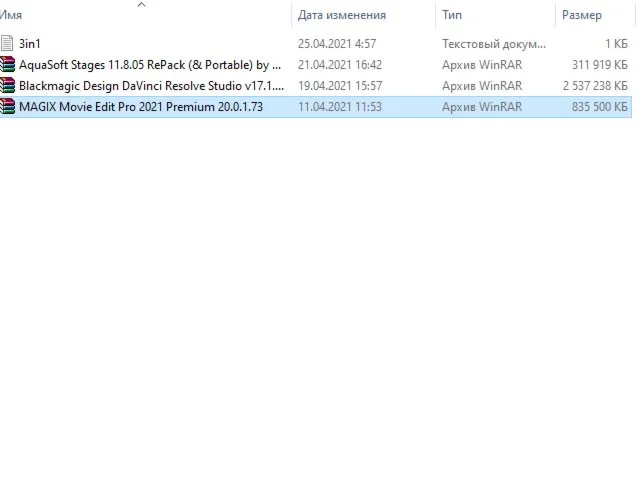The width and height of the screenshot is (643, 489).
Task: Click the MAGIX Movie Edit Pro archive icon
Action: pyautogui.click(x=7, y=107)
